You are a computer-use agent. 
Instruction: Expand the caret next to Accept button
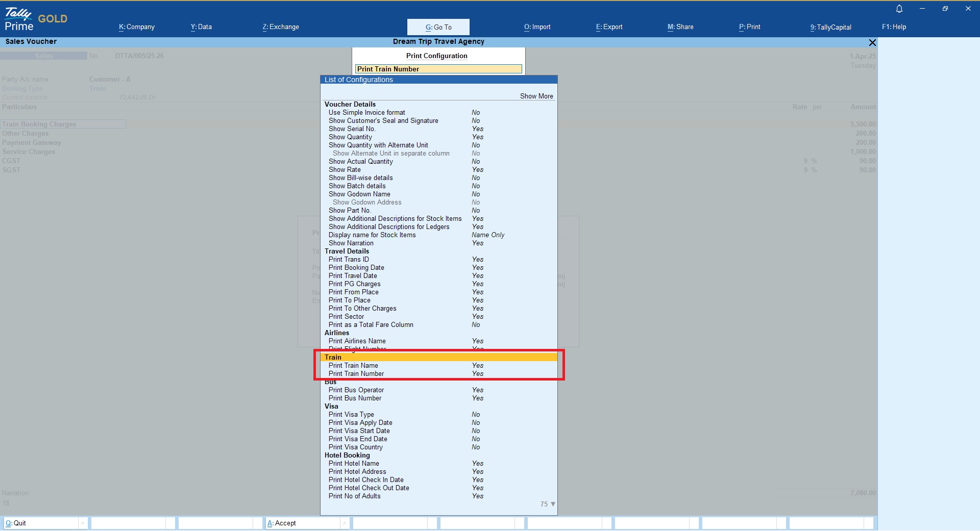coord(345,523)
